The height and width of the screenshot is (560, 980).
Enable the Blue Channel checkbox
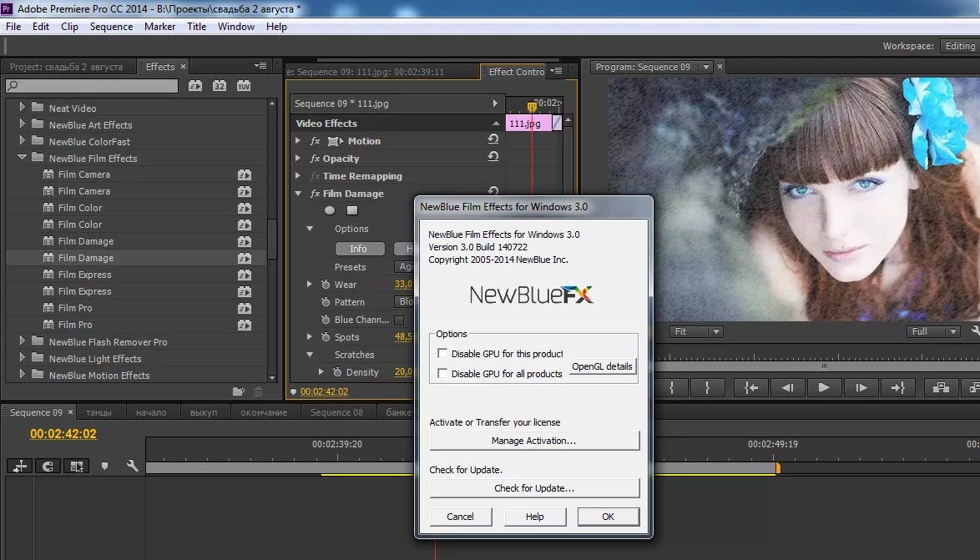(399, 320)
